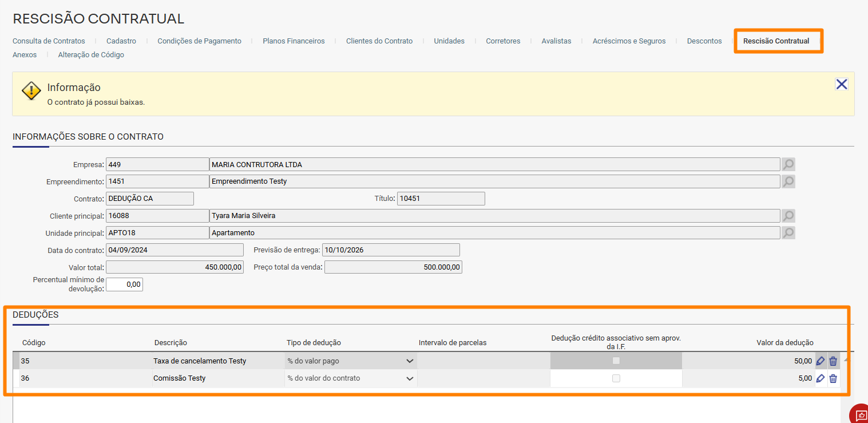Click the Contrato field DEDUÇÃO CA
This screenshot has width=868, height=423.
click(x=150, y=199)
